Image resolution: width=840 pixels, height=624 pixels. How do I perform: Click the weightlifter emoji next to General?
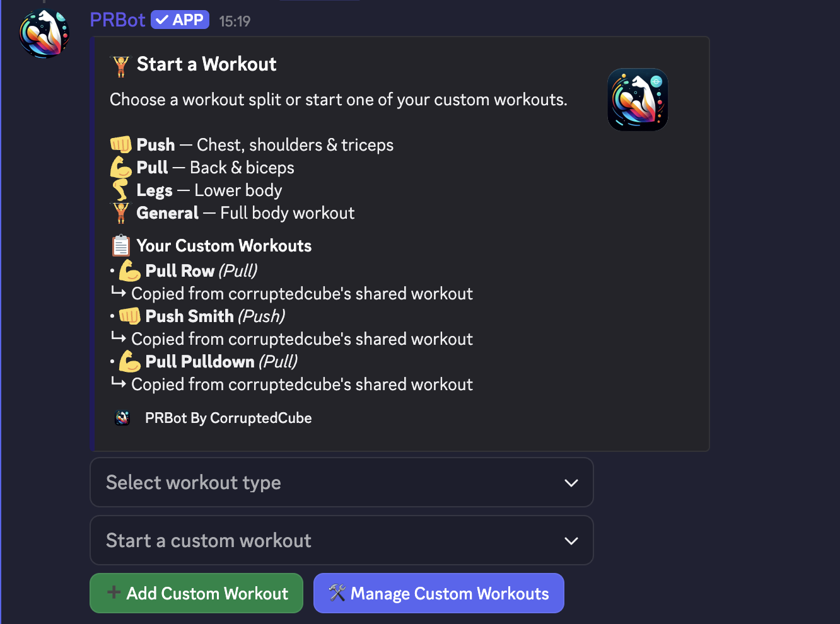tap(120, 212)
